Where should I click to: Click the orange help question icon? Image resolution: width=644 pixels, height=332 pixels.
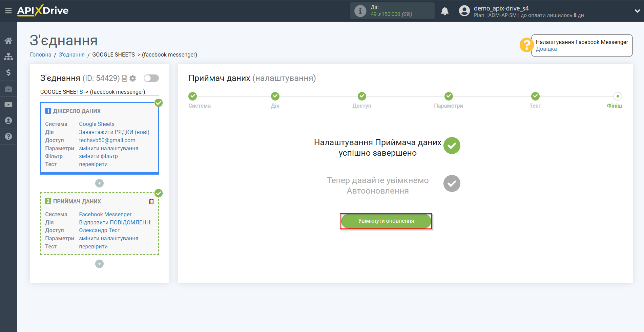click(526, 45)
